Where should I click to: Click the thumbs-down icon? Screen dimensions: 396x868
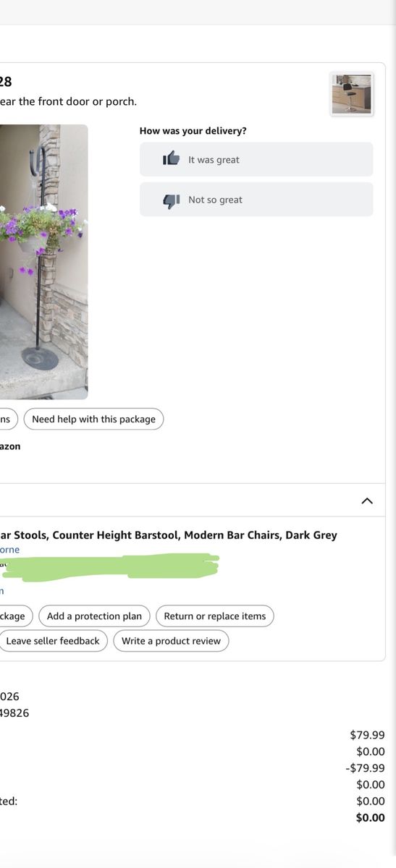(171, 200)
